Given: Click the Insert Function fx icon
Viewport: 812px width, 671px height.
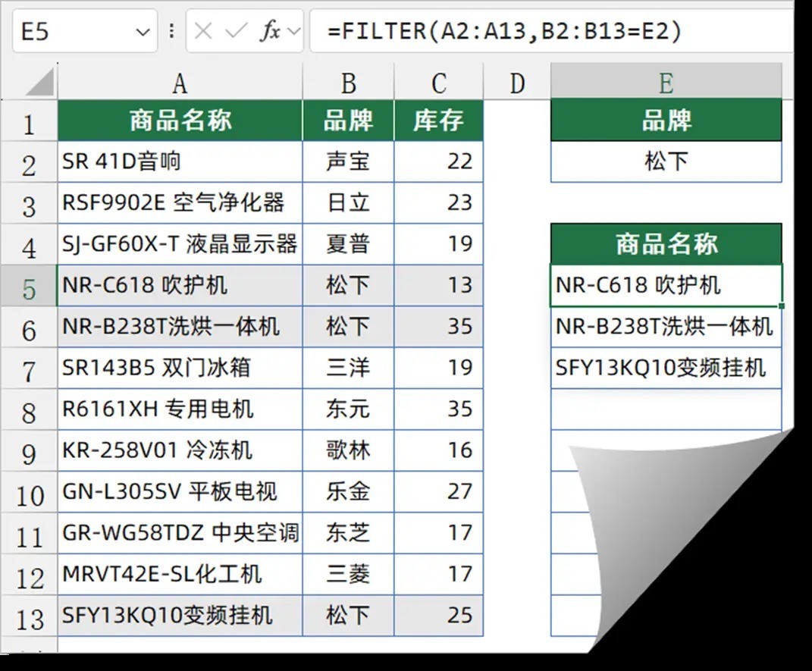Looking at the screenshot, I should 270,31.
